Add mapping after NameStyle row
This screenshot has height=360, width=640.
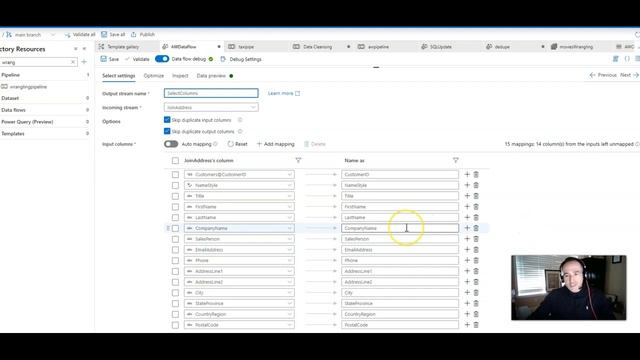[467, 185]
